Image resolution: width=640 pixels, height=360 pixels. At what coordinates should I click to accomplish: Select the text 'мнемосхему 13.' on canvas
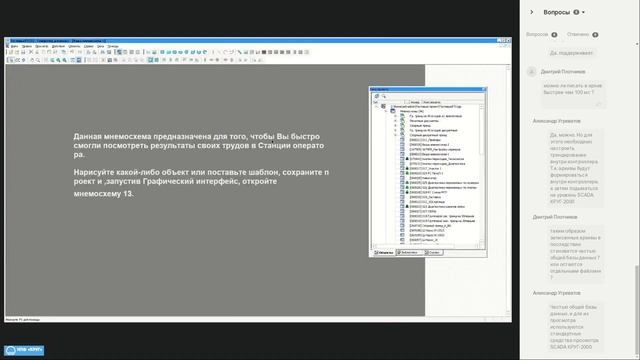(104, 194)
